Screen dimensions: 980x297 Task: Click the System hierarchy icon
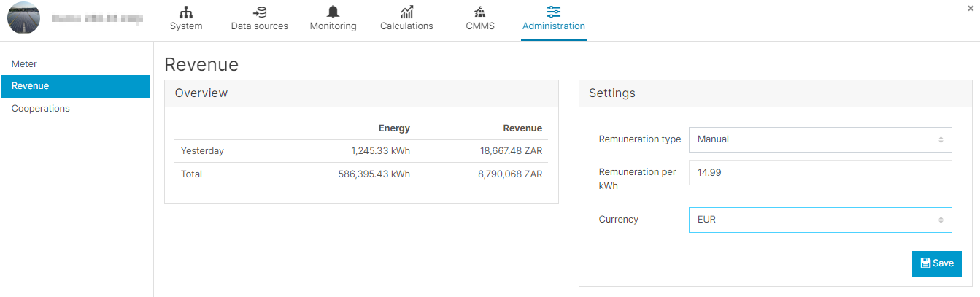186,12
